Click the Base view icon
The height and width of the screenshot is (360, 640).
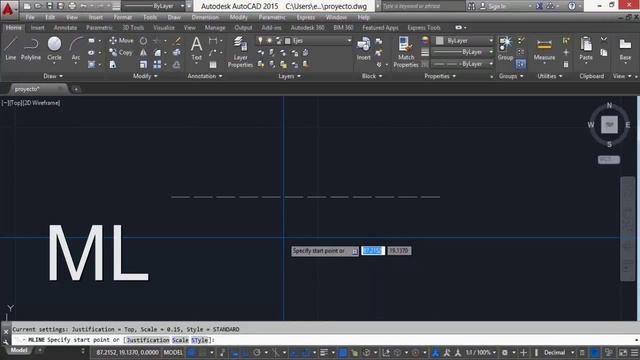(625, 49)
